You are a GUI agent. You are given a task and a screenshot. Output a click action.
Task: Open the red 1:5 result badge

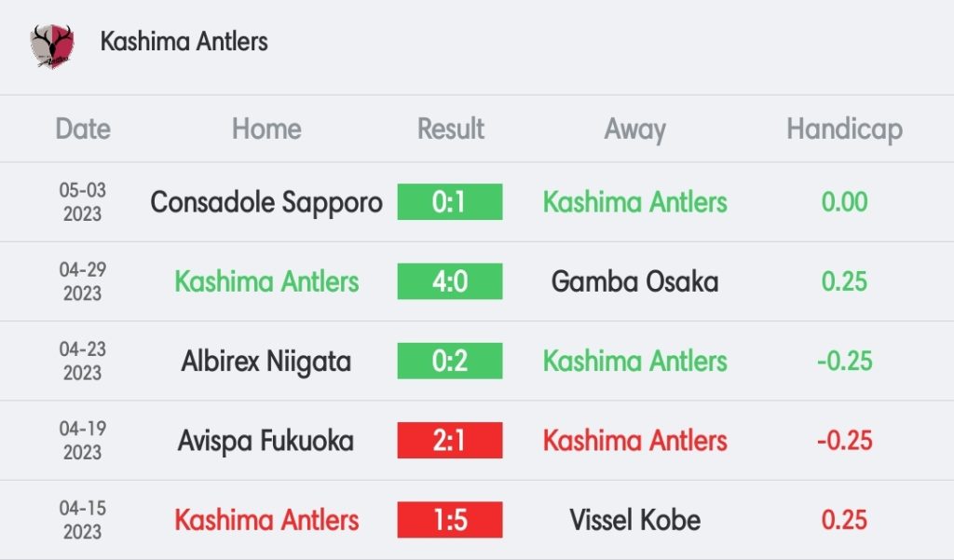(x=450, y=520)
